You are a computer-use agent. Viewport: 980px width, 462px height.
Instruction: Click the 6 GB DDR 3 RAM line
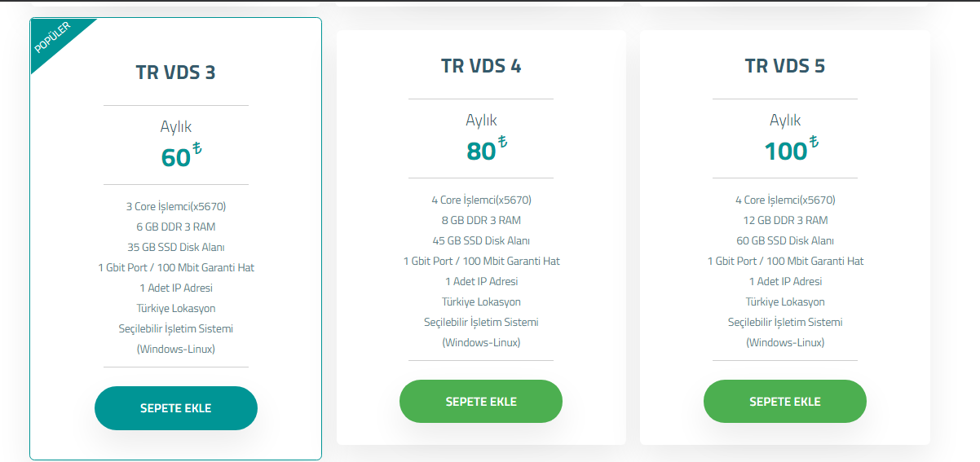pos(175,227)
